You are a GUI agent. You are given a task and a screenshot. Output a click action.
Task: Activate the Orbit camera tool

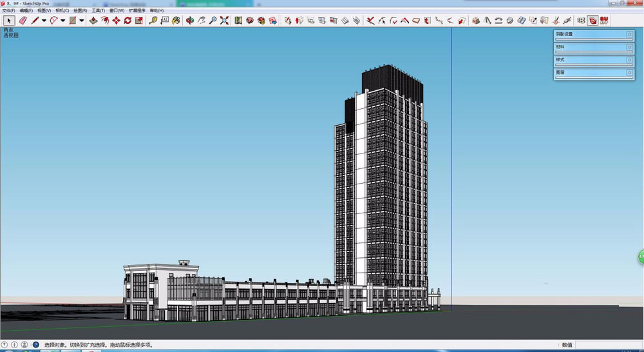point(190,21)
